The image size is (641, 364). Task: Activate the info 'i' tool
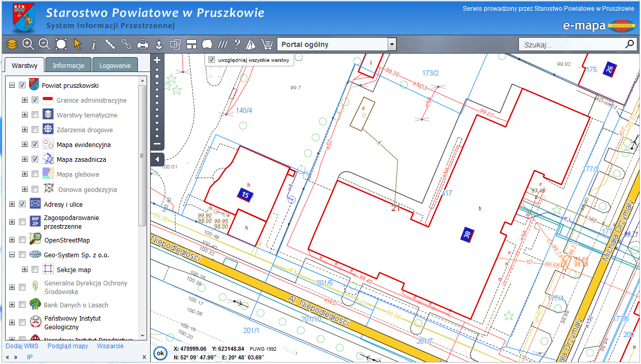click(94, 44)
